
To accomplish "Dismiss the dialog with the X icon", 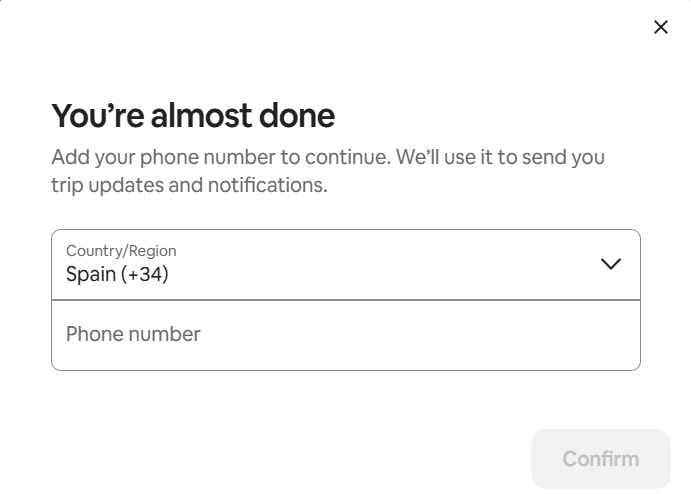I will (660, 27).
